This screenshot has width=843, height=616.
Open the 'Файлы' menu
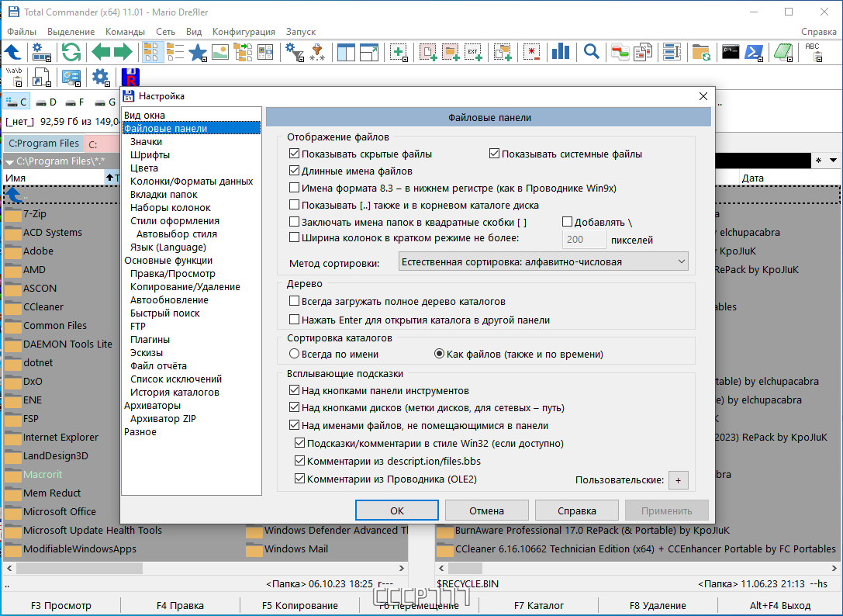pos(22,32)
